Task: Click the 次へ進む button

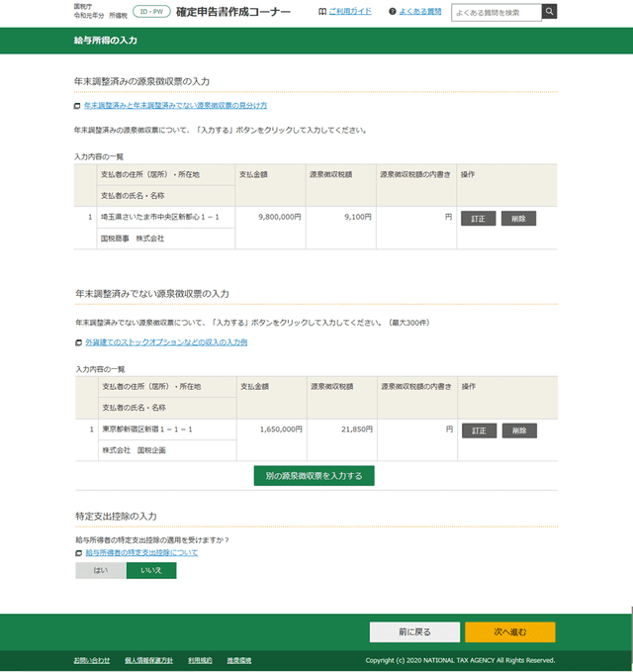Action: point(510,631)
